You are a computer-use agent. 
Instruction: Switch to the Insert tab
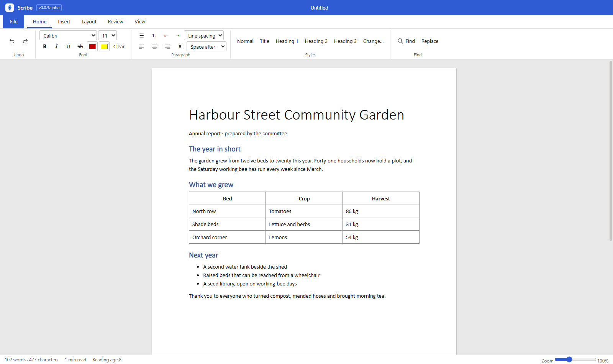click(64, 22)
